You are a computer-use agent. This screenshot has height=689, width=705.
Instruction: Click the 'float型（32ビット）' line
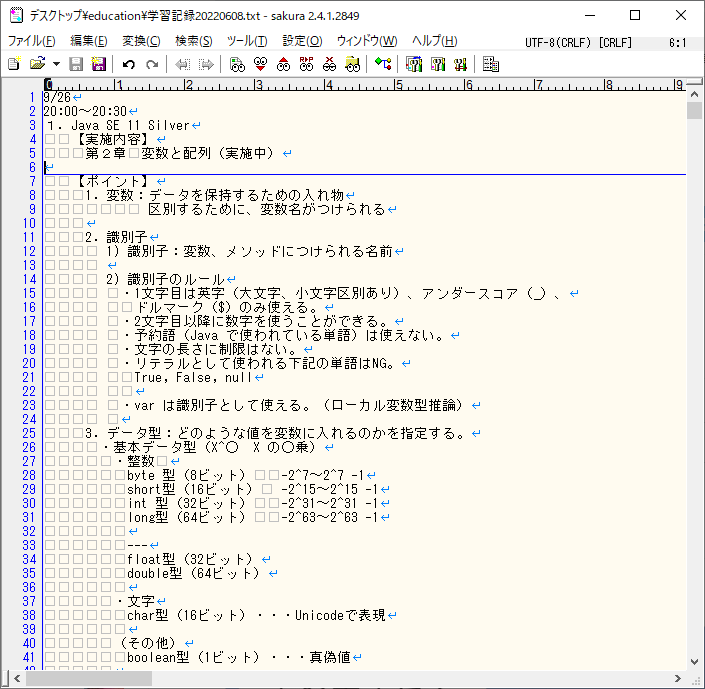(190, 559)
